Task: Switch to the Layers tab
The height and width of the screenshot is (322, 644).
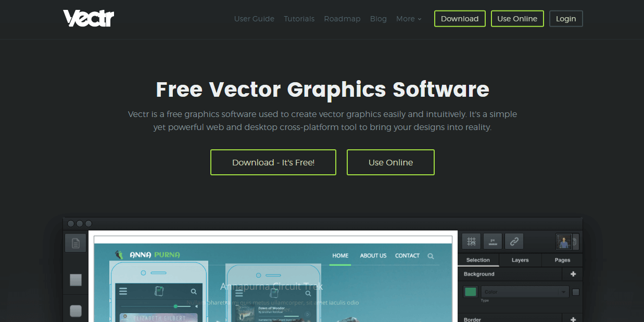Action: coord(520,260)
